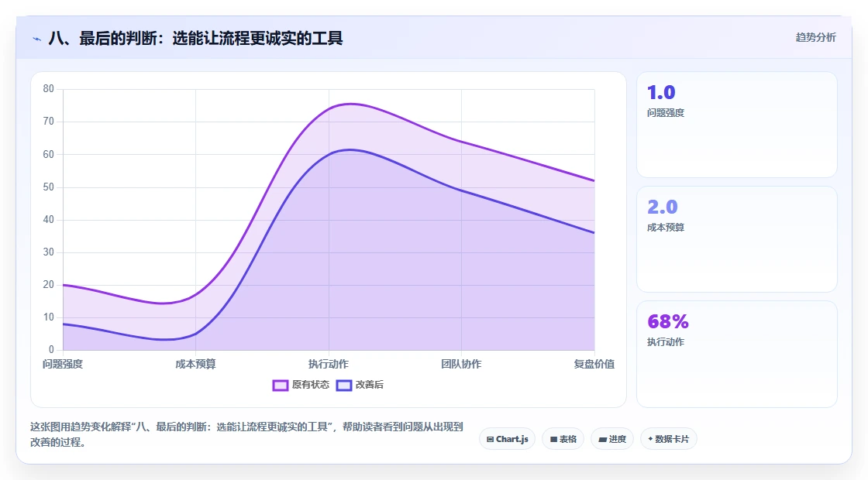
Task: Click the section title 八、最后的判断
Action: tap(196, 38)
